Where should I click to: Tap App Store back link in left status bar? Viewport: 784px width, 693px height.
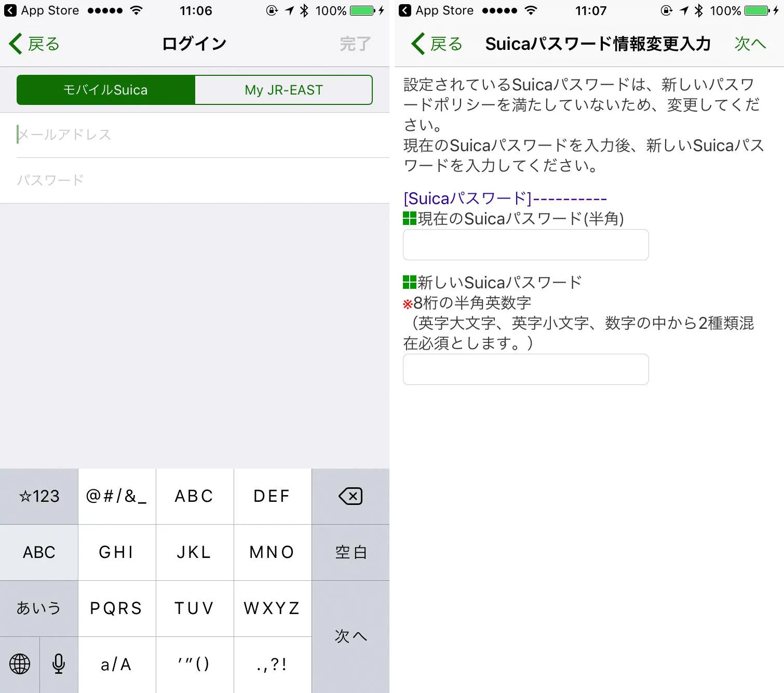click(x=42, y=10)
